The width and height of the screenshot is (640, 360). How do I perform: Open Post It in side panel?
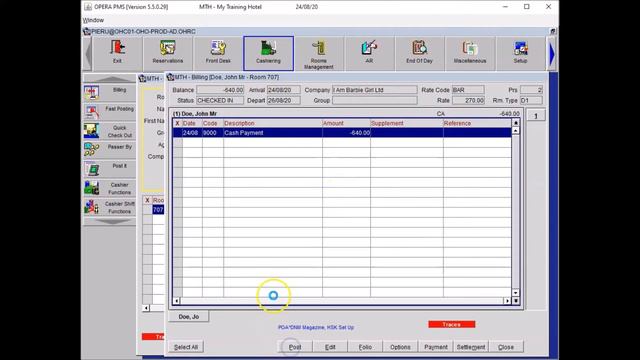(x=109, y=169)
